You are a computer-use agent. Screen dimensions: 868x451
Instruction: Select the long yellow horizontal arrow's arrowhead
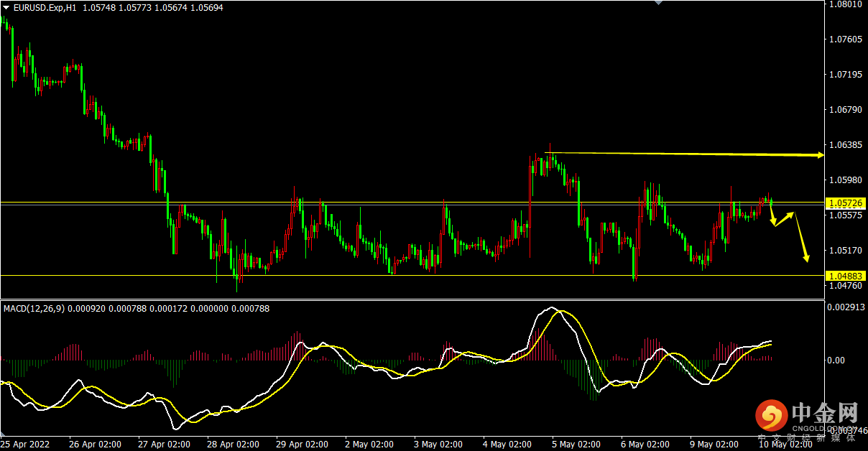[x=819, y=155]
